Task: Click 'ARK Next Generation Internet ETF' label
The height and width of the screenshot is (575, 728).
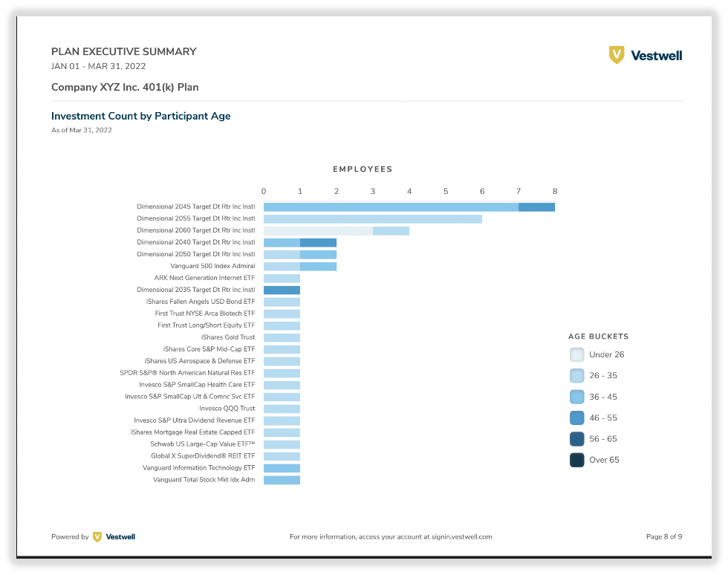Action: pyautogui.click(x=205, y=278)
